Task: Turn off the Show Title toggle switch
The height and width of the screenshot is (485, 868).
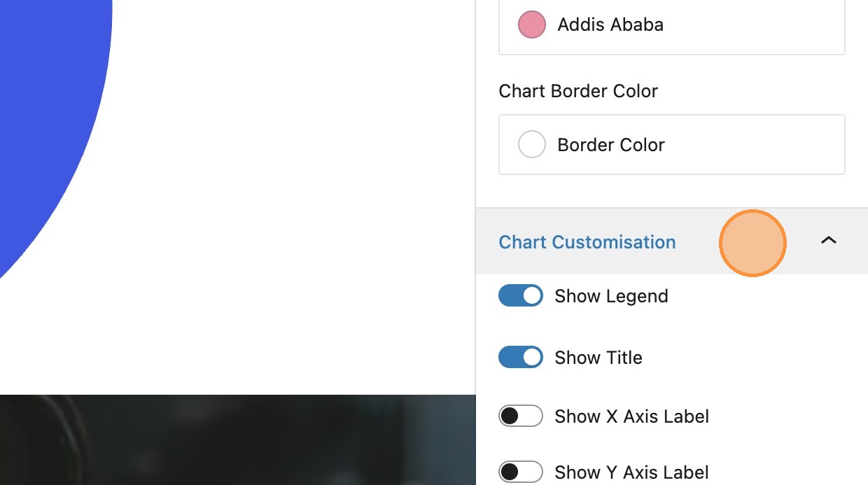Action: click(x=521, y=357)
